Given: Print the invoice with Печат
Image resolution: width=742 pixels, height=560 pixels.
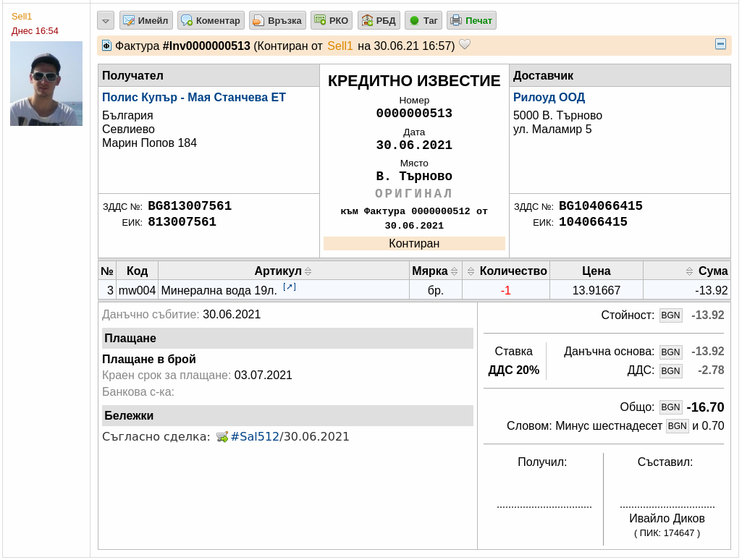Looking at the screenshot, I should coord(471,21).
